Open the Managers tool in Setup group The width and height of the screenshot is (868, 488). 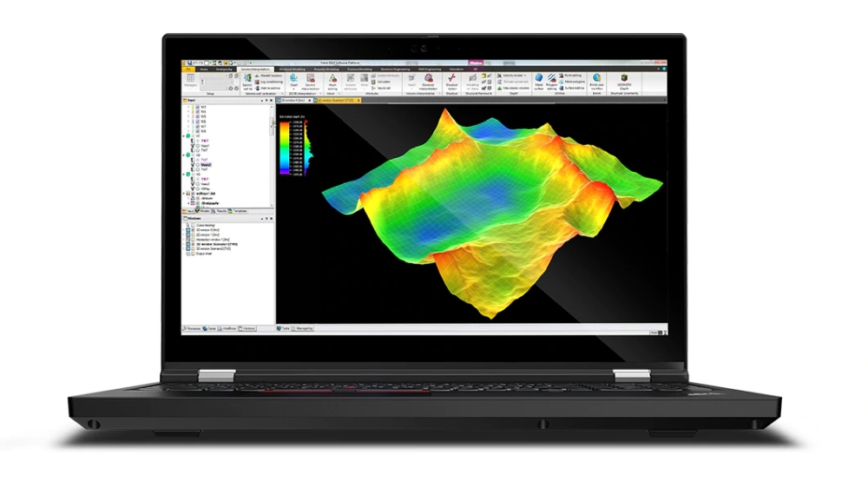[x=190, y=82]
